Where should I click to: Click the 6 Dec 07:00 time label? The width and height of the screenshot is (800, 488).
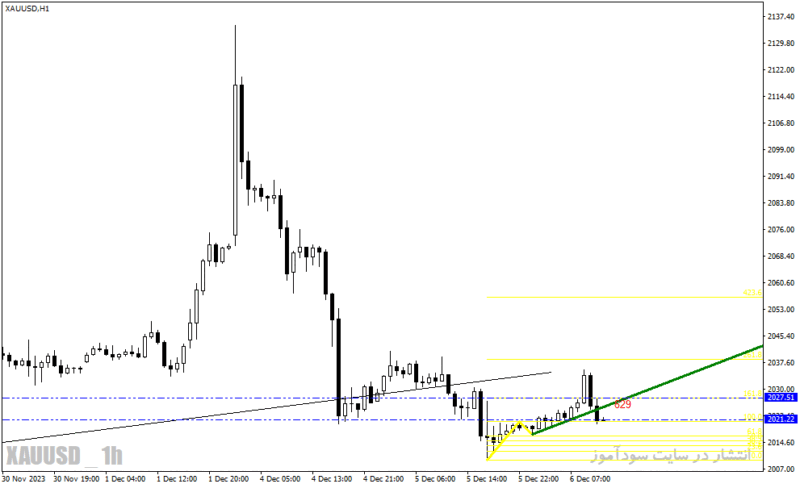pyautogui.click(x=590, y=479)
